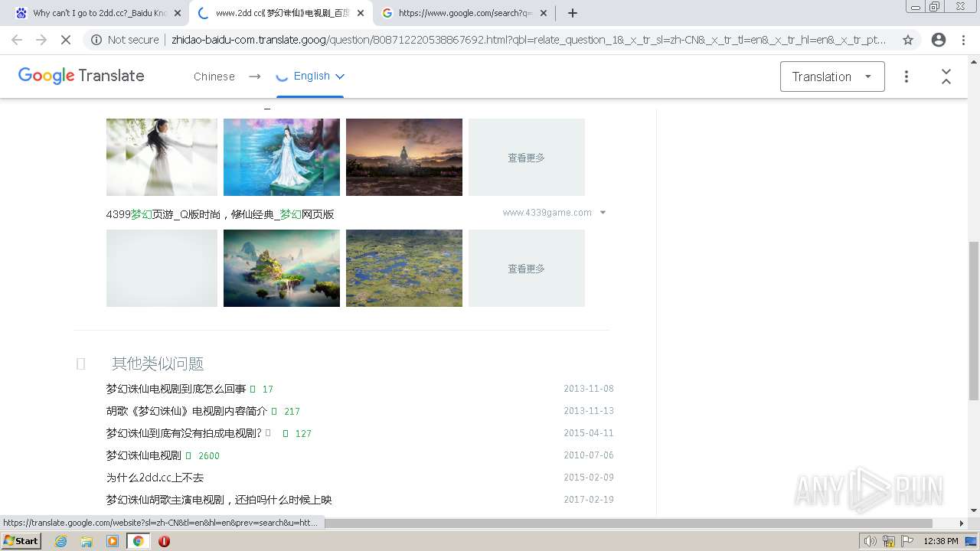Screen dimensions: 980x551
Task: Switch to the www.2dd.cc tab
Action: (281, 13)
